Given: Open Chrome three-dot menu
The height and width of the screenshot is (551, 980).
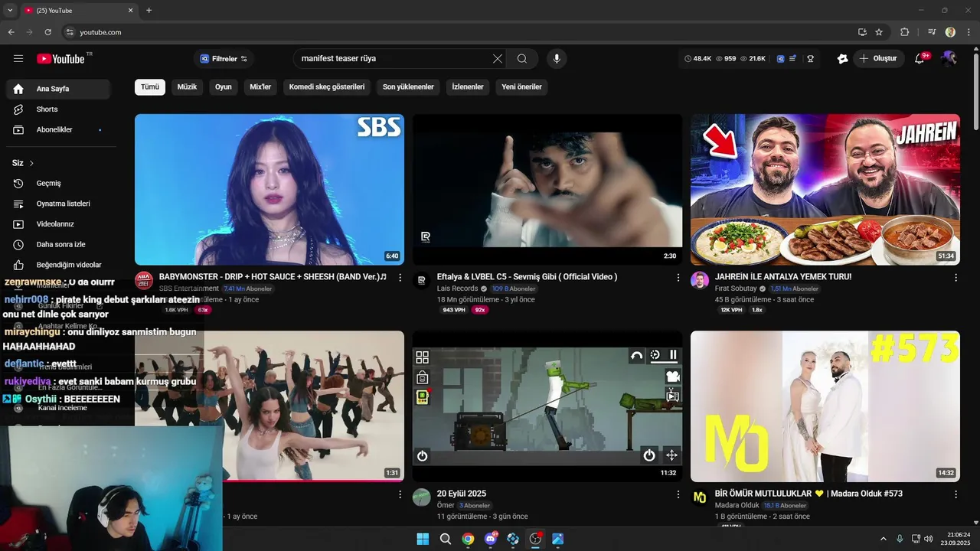Looking at the screenshot, I should [968, 32].
